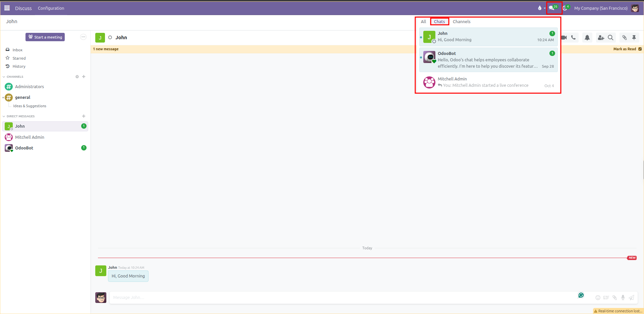
Task: Click the '1 new message' banner text
Action: pos(106,49)
